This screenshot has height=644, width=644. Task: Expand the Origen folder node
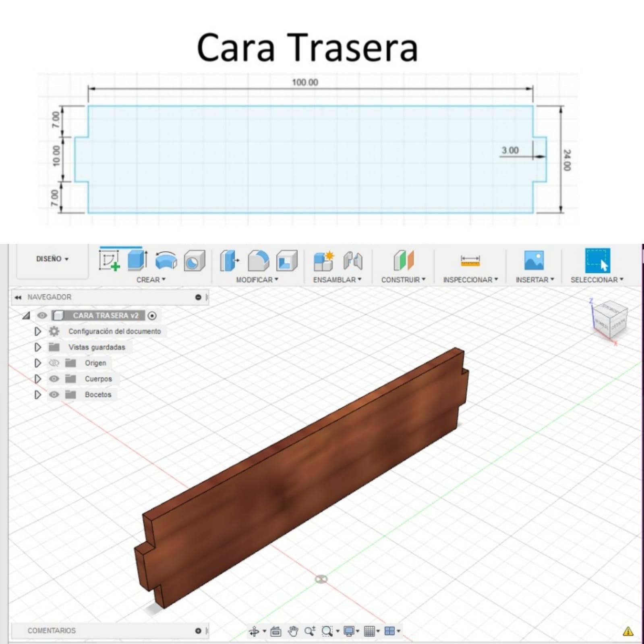point(38,363)
